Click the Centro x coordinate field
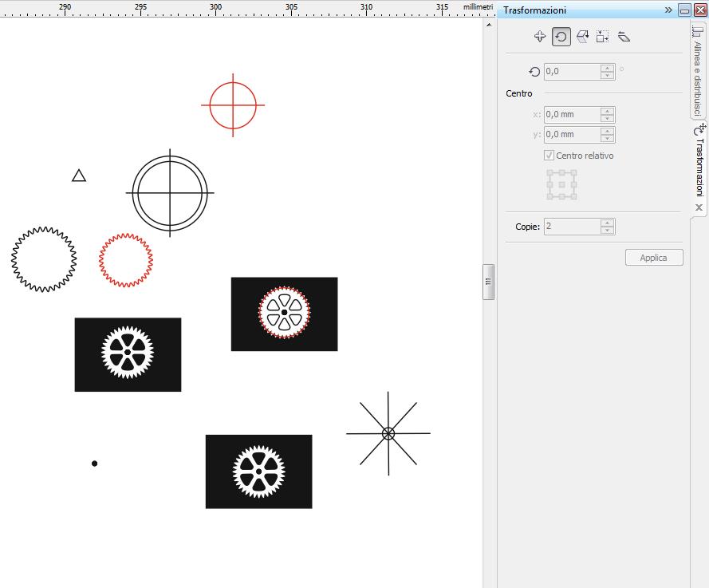The image size is (709, 588). click(x=573, y=114)
